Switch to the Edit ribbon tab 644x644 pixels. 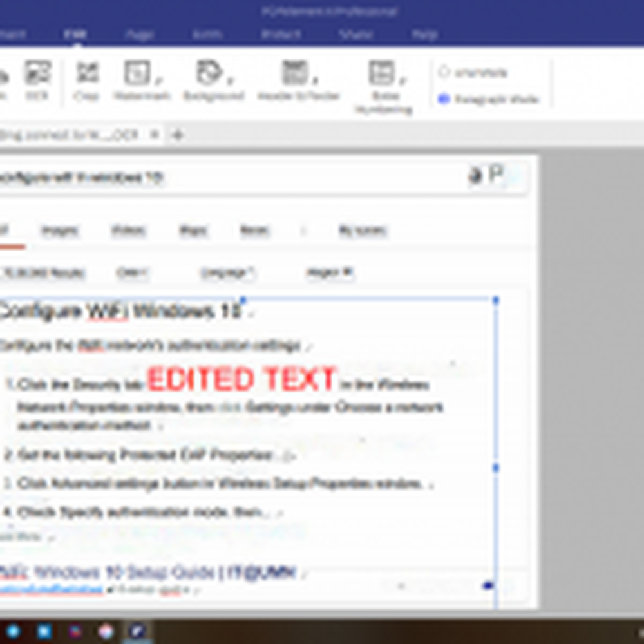[x=75, y=34]
